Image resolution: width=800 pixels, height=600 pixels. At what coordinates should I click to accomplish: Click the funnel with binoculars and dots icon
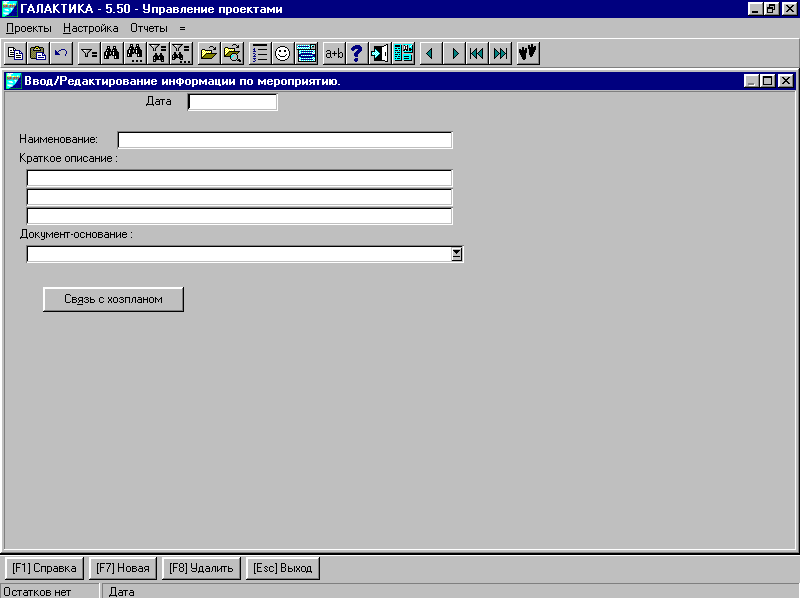point(181,53)
